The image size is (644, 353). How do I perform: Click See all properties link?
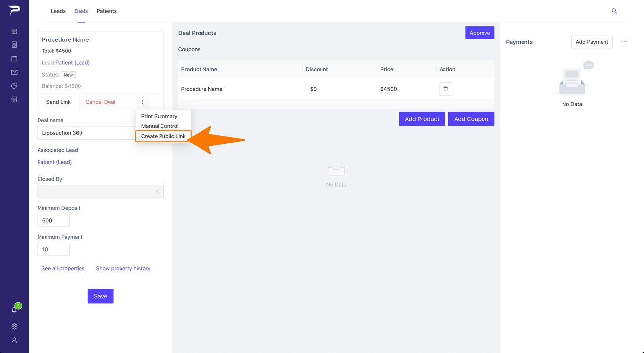[63, 268]
